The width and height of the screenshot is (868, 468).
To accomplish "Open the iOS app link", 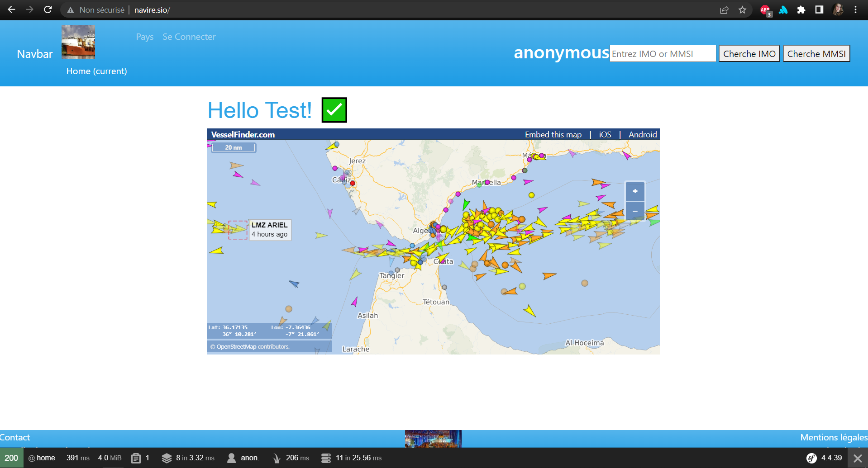I will point(605,135).
